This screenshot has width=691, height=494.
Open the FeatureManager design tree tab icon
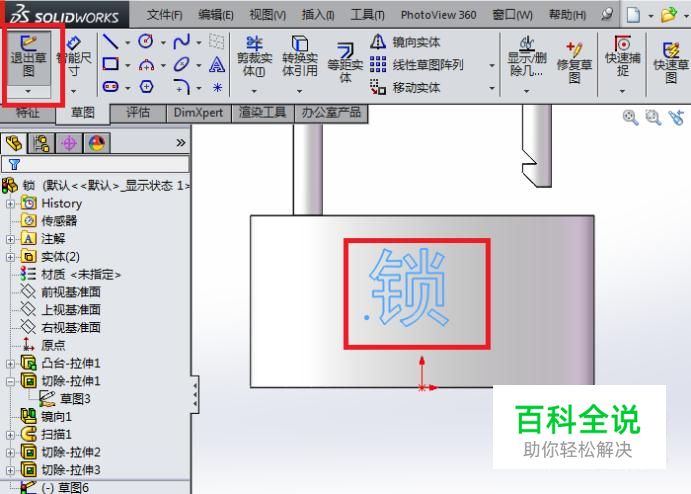[14, 143]
